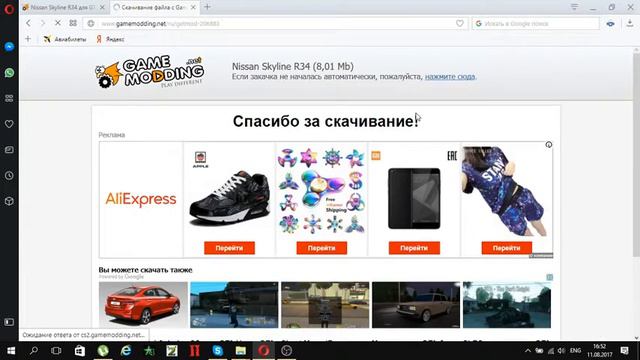The height and width of the screenshot is (360, 640).
Task: Open the downloads arrow icon in toolbar
Action: click(x=630, y=24)
